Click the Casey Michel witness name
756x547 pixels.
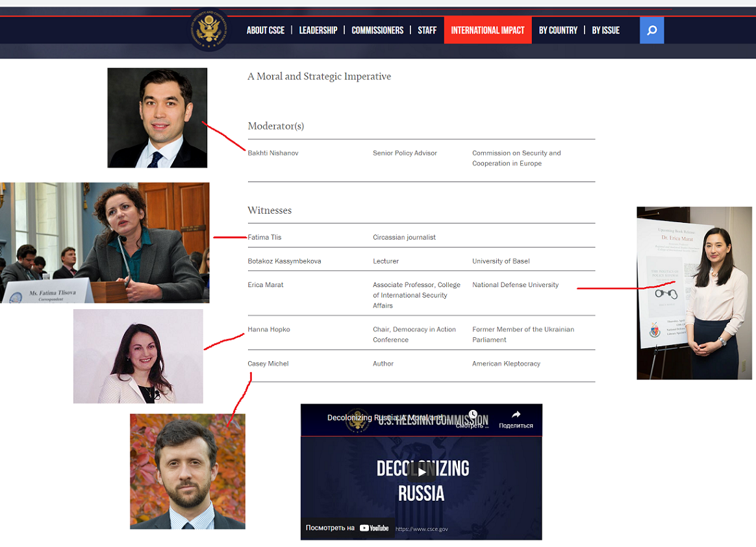click(268, 364)
